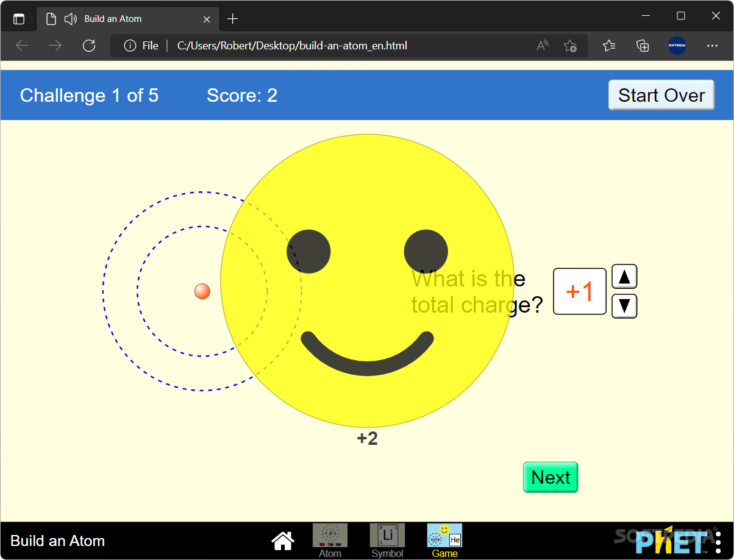Minimize the browser window

coord(646,16)
